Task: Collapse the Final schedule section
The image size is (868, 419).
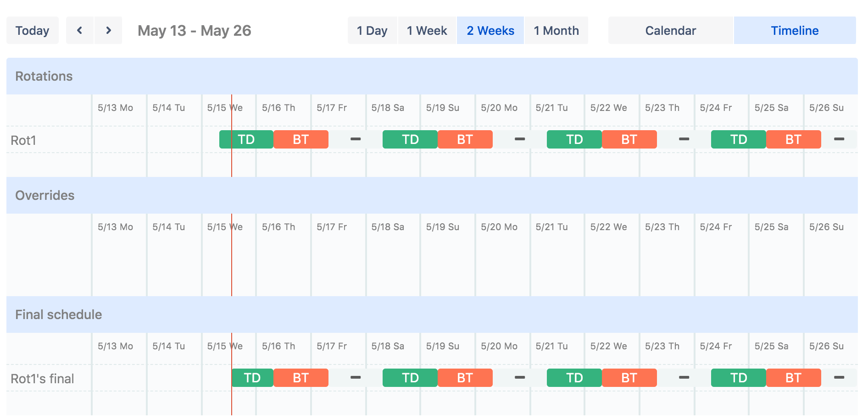Action: click(x=58, y=314)
